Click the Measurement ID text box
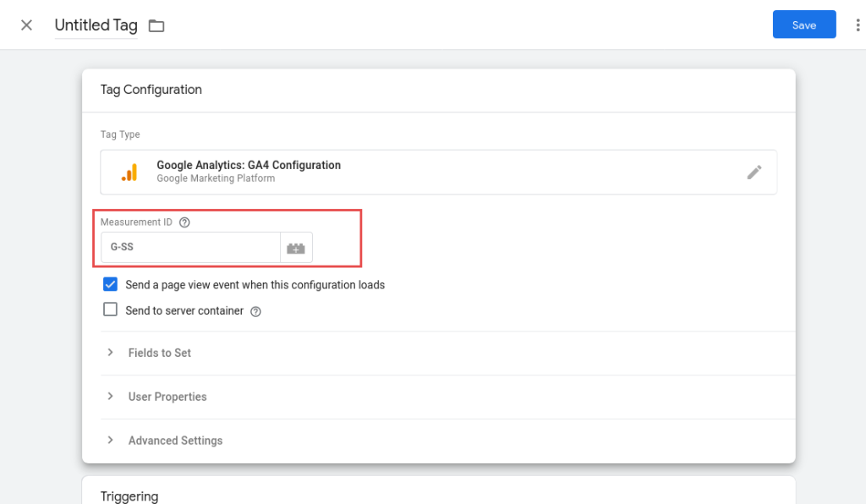 [190, 248]
